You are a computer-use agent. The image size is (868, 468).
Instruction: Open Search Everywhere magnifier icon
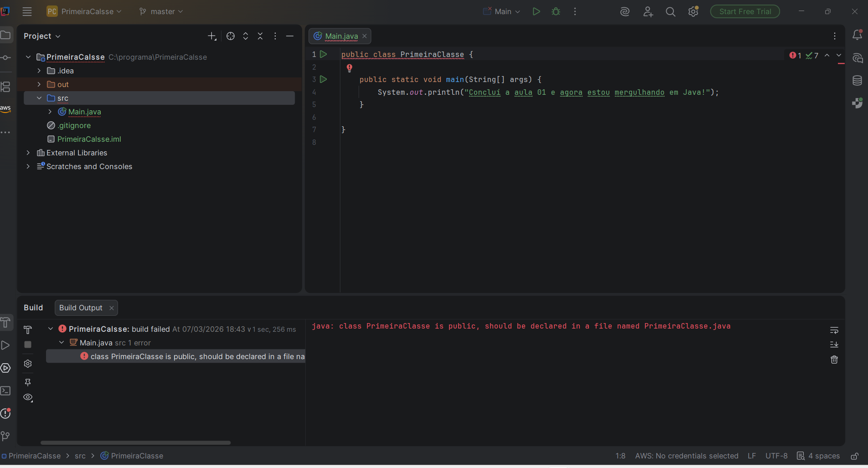(x=670, y=12)
